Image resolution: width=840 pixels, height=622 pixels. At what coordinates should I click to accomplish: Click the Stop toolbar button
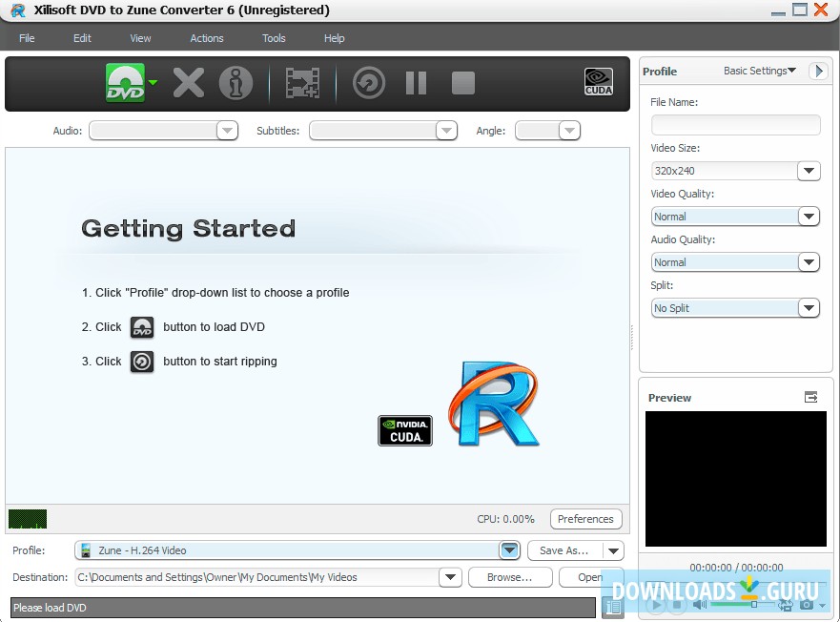coord(463,83)
